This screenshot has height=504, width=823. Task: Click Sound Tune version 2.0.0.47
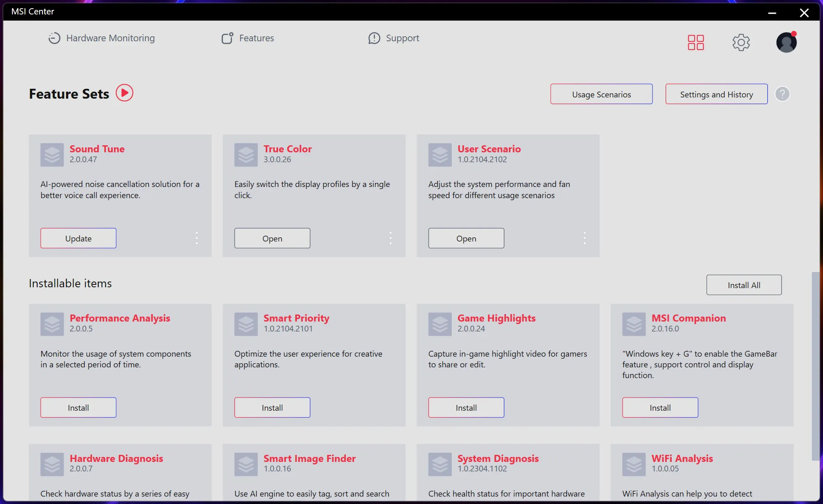pyautogui.click(x=83, y=159)
